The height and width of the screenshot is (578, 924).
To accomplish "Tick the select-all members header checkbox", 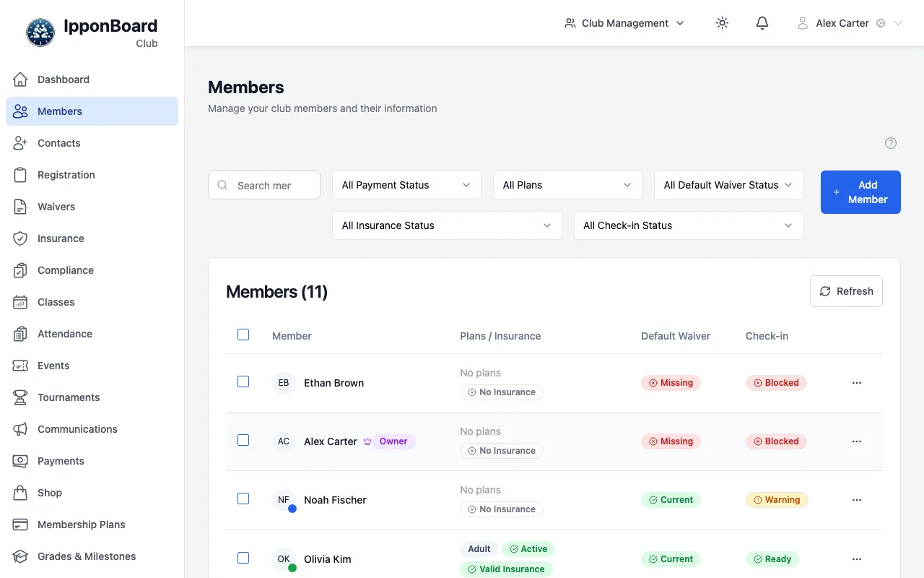I will tap(243, 335).
